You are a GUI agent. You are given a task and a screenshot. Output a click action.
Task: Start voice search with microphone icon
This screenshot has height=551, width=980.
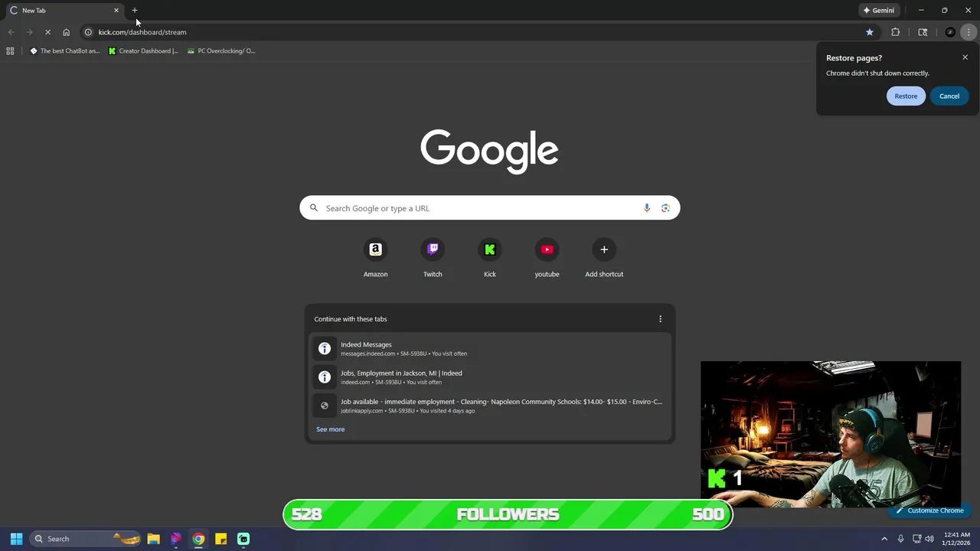click(647, 208)
